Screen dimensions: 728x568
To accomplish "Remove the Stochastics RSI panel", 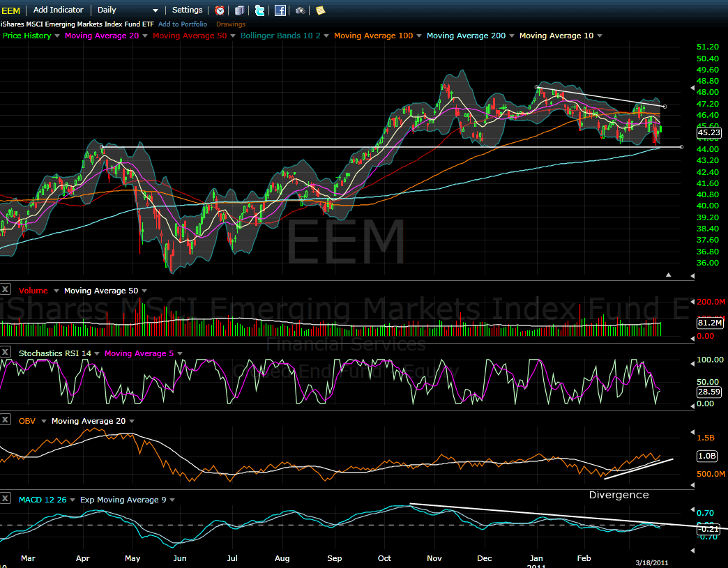I will click(x=6, y=353).
